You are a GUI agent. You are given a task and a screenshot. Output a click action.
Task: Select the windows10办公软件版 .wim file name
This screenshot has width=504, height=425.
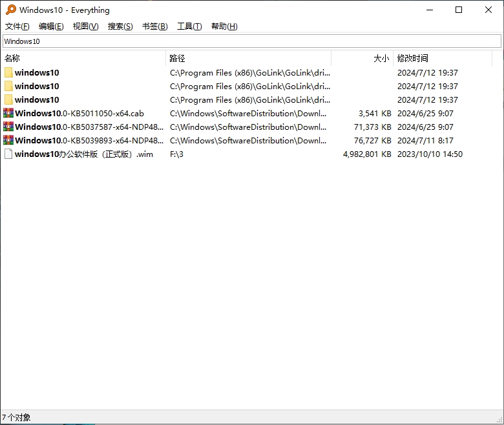[84, 154]
